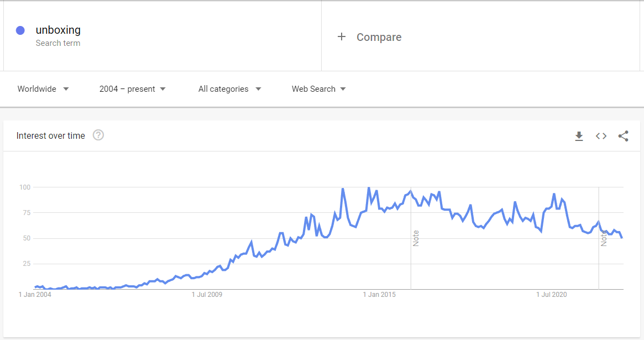
Task: Share the interest over time chart
Action: pyautogui.click(x=624, y=135)
